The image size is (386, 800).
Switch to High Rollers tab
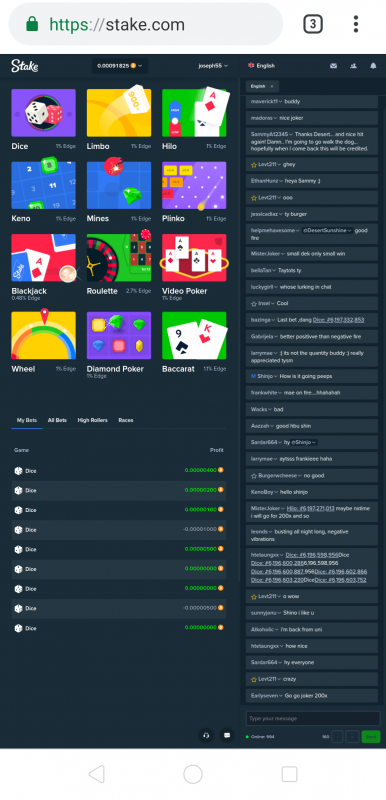pyautogui.click(x=92, y=420)
